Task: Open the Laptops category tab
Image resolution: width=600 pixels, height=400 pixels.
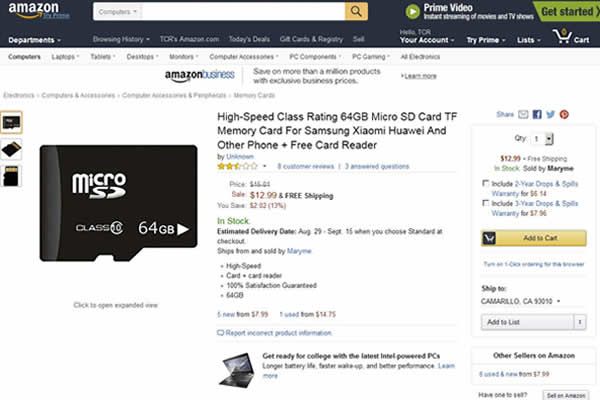Action: pyautogui.click(x=65, y=57)
